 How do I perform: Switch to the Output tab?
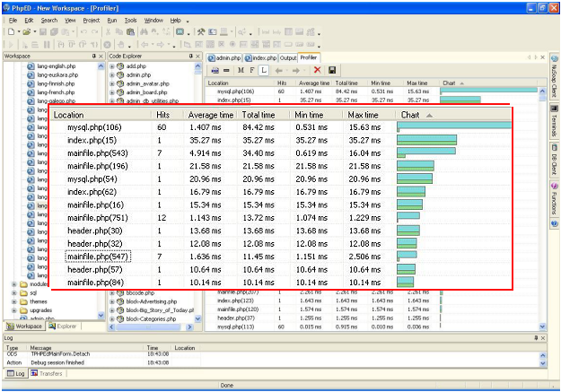click(288, 58)
